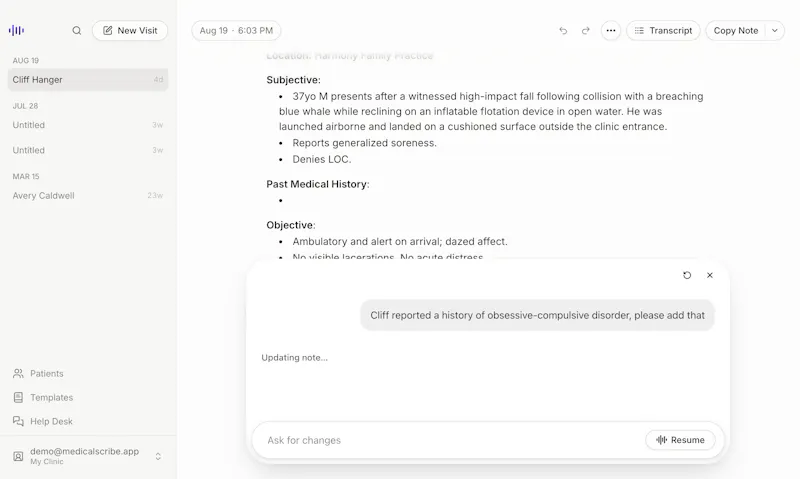Click the waveform app logo icon

(16, 31)
